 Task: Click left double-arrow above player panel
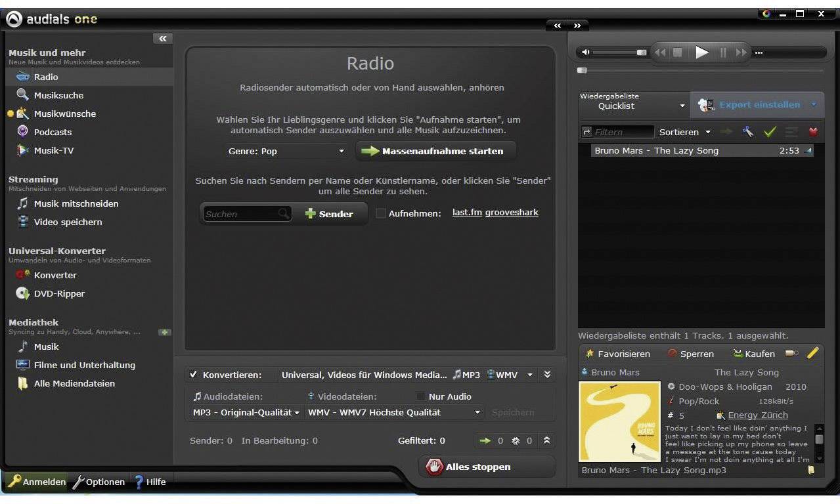click(x=558, y=26)
